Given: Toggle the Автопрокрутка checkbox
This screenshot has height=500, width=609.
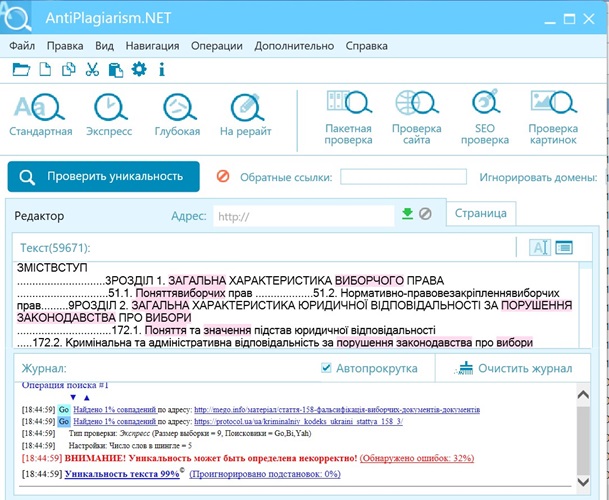Looking at the screenshot, I should [x=326, y=368].
